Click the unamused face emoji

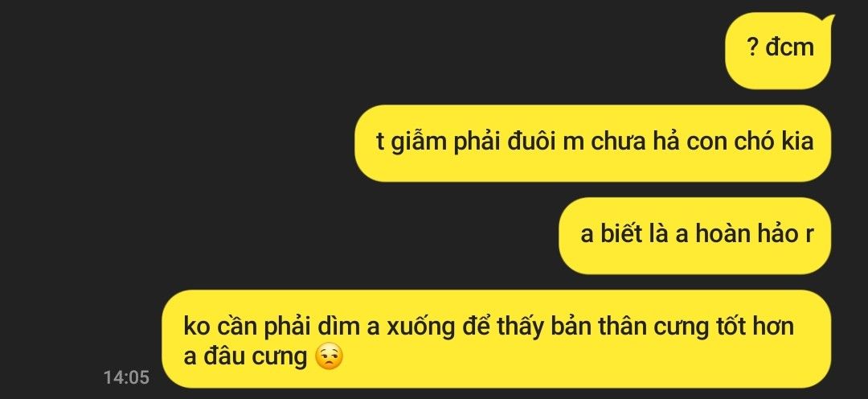[329, 357]
